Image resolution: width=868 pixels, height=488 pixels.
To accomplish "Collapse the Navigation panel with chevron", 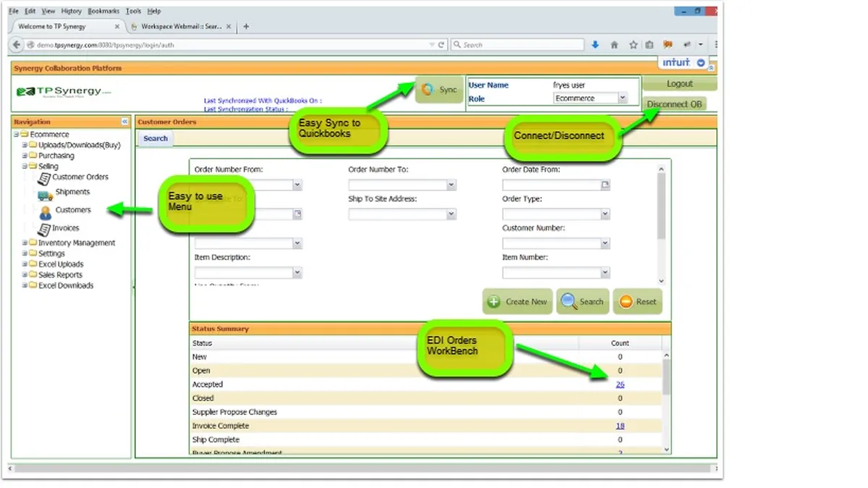I will 124,122.
